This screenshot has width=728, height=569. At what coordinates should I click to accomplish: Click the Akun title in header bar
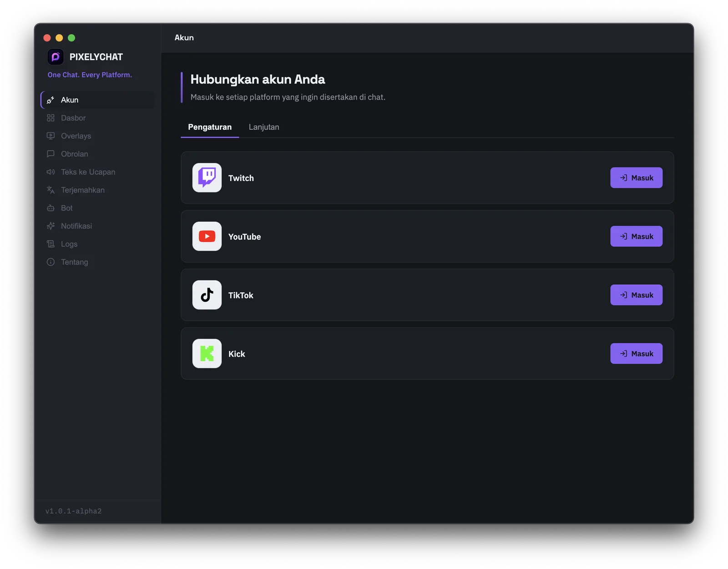click(x=184, y=38)
